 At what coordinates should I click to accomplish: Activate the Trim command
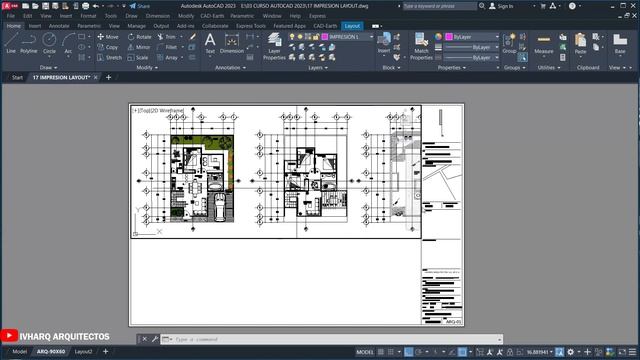(167, 37)
